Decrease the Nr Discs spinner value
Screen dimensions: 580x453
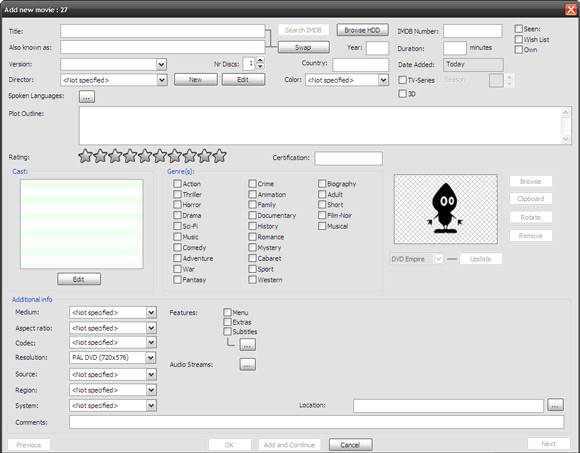260,67
